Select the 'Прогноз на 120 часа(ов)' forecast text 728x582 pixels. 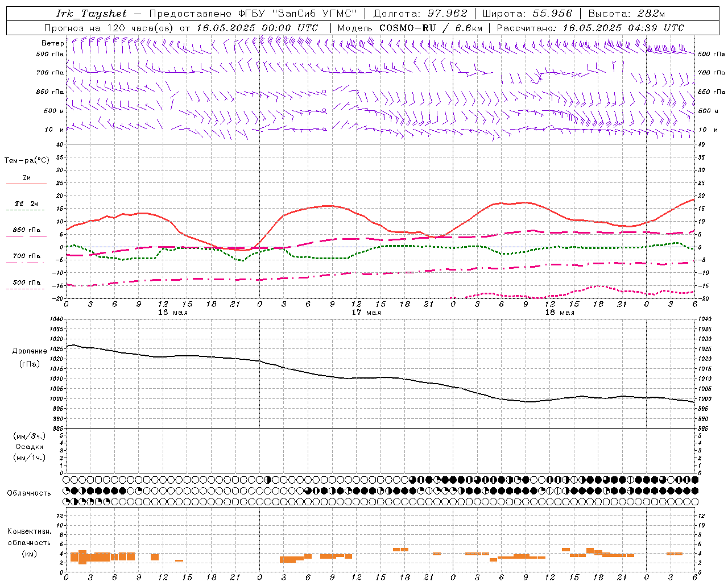pos(109,28)
